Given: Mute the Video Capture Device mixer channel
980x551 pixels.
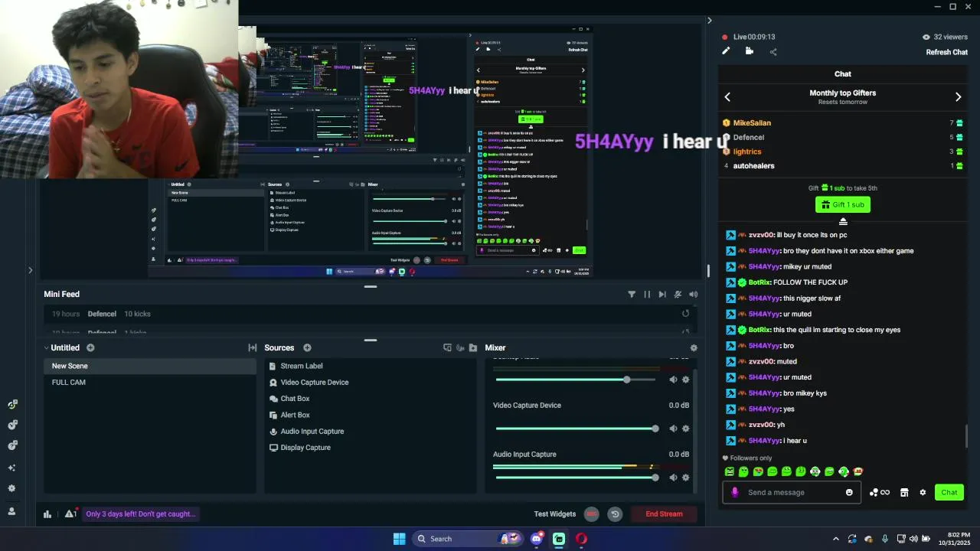Looking at the screenshot, I should 673,429.
